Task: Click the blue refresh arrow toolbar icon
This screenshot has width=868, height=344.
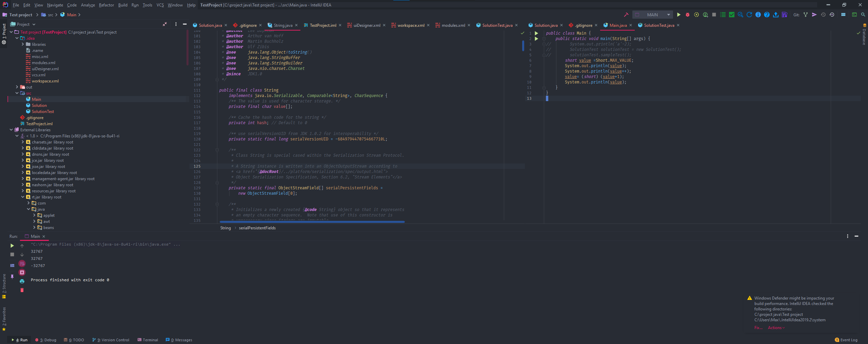Action: click(x=749, y=15)
